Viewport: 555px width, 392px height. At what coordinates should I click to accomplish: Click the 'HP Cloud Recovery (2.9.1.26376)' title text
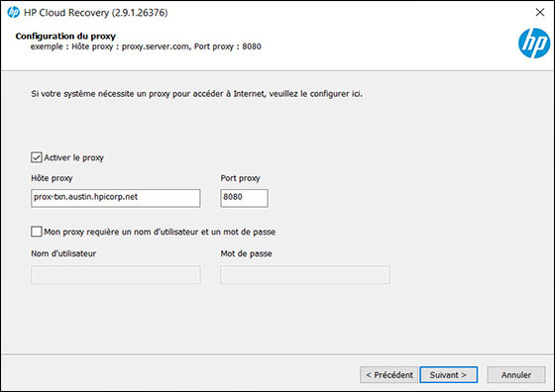pos(95,13)
